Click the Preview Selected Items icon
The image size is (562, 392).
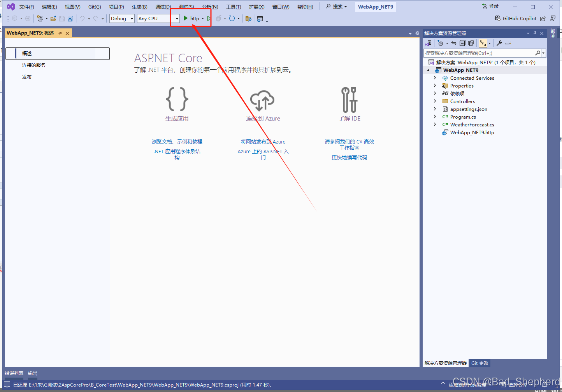(x=508, y=43)
